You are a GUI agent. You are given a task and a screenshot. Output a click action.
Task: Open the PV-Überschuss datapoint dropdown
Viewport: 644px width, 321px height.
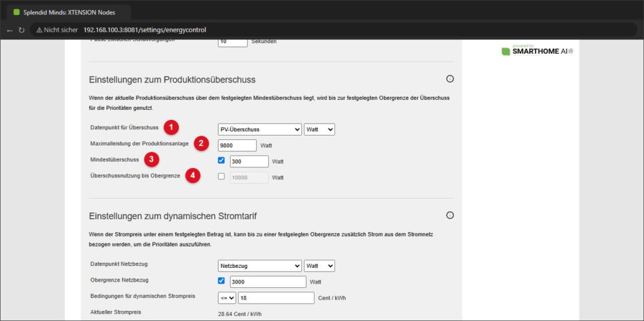click(260, 129)
